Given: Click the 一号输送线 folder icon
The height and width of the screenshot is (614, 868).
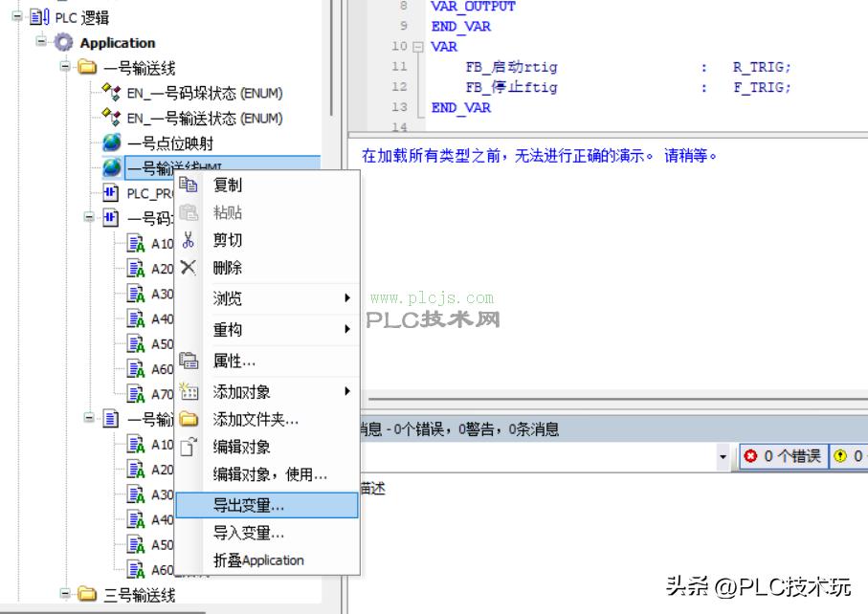Looking at the screenshot, I should (x=87, y=68).
